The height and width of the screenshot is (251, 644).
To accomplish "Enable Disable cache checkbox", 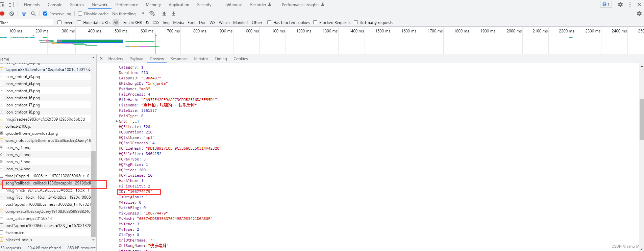I will [x=80, y=14].
